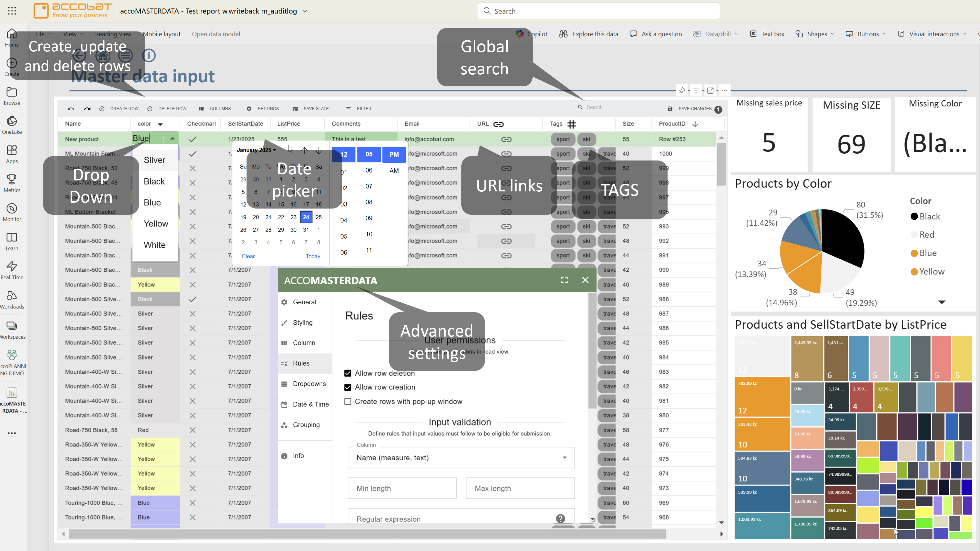
Task: Click the info circle icon above title
Action: [149, 55]
